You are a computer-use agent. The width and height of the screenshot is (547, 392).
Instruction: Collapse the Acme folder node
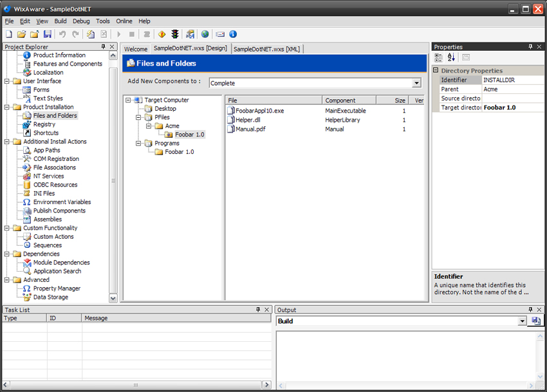(x=149, y=126)
